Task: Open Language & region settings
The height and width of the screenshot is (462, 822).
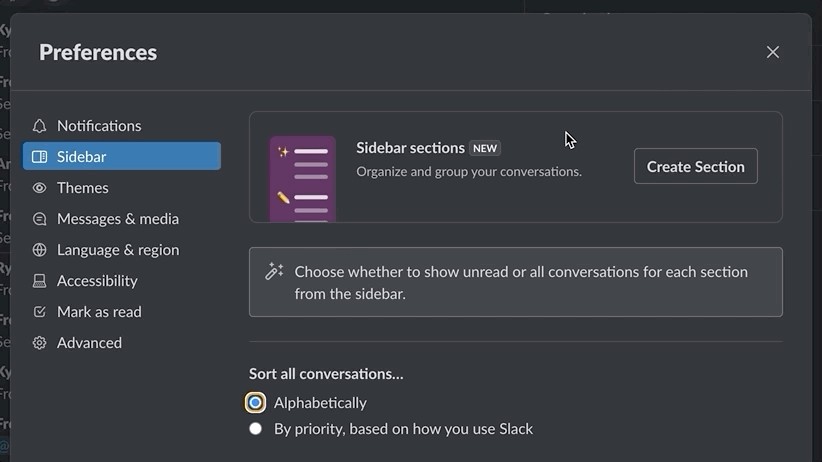Action: [122, 250]
